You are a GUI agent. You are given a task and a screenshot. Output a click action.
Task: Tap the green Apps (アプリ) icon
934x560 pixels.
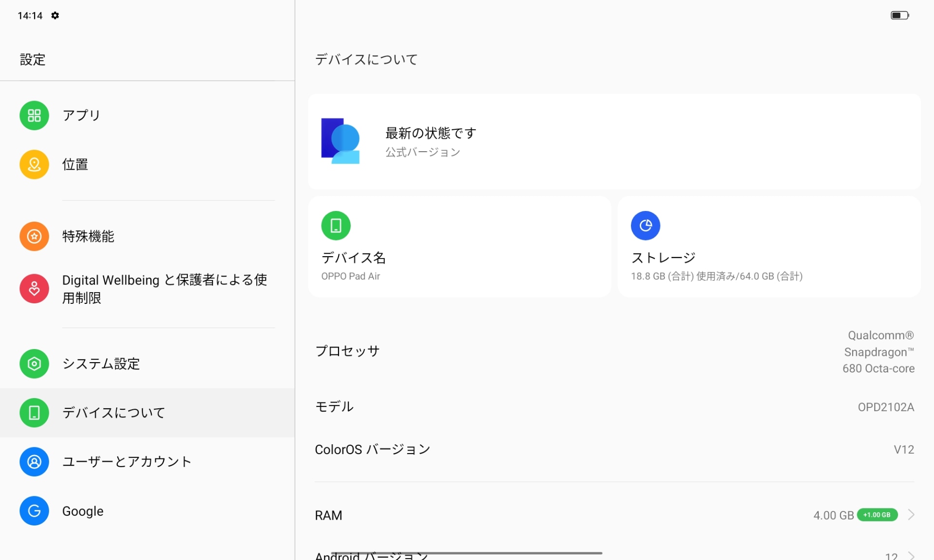[x=34, y=116]
